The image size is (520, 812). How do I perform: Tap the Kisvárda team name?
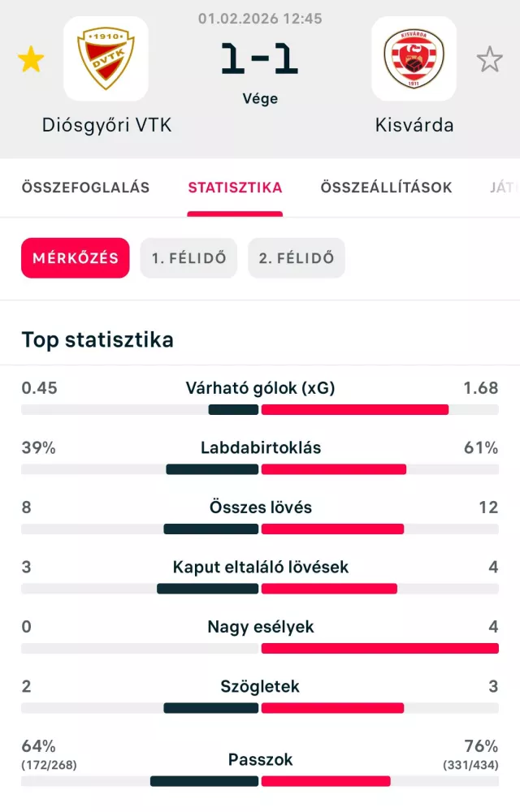tap(414, 125)
